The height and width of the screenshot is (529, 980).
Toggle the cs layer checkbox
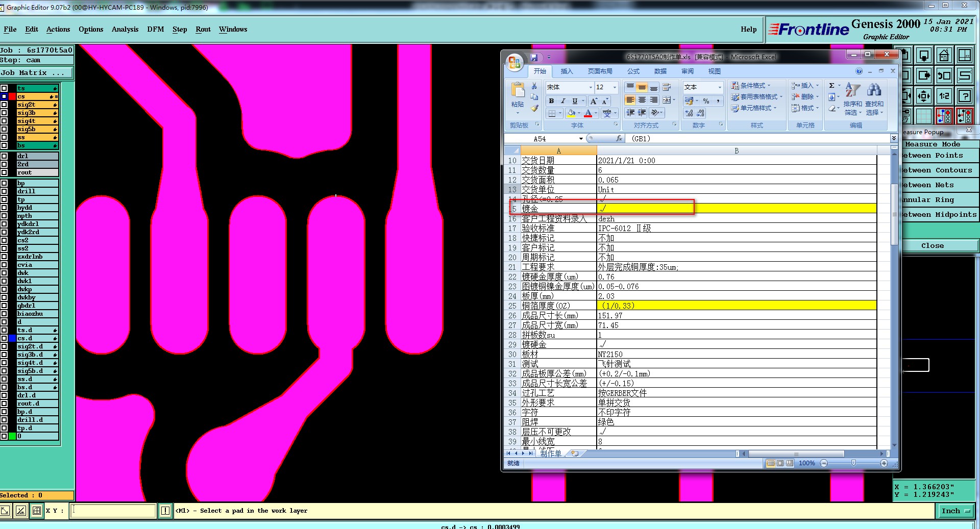pos(4,96)
